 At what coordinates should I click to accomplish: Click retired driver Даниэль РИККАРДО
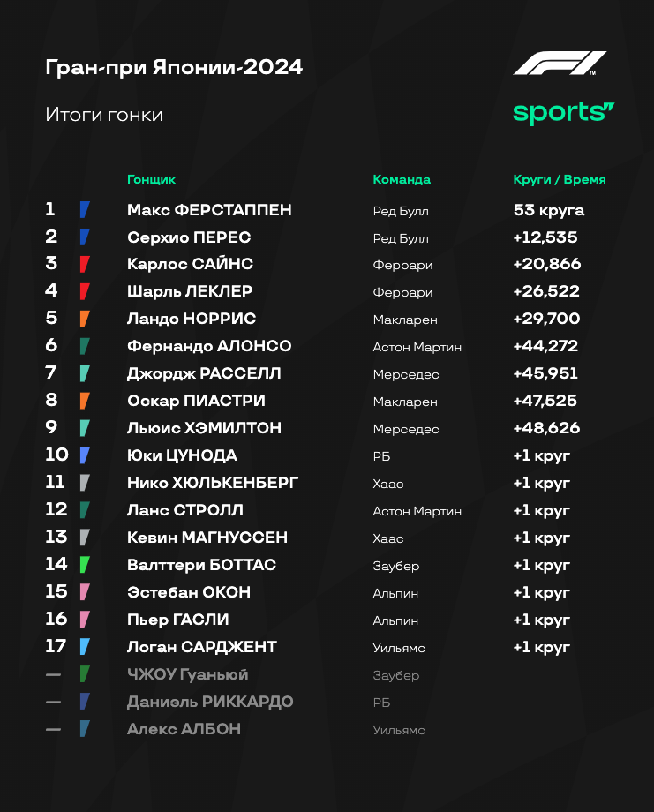[210, 702]
